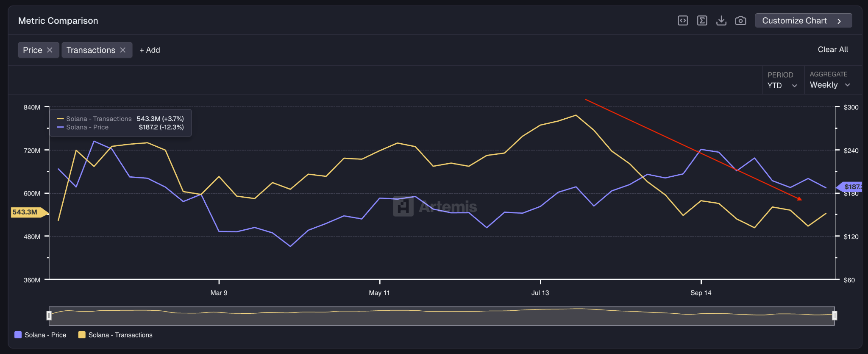Expand the Aggregate Weekly dropdown
This screenshot has width=868, height=354.
click(x=830, y=85)
